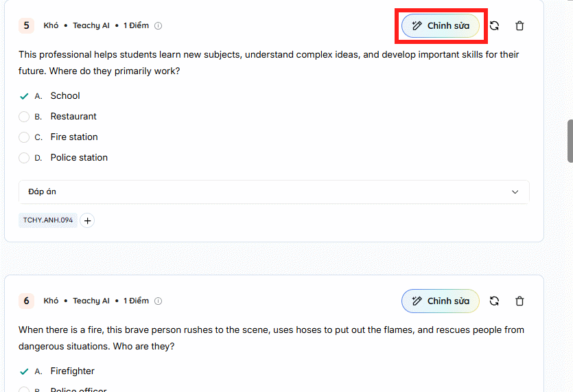
Task: Click the TCHY.ANH.094 tag
Action: point(48,220)
